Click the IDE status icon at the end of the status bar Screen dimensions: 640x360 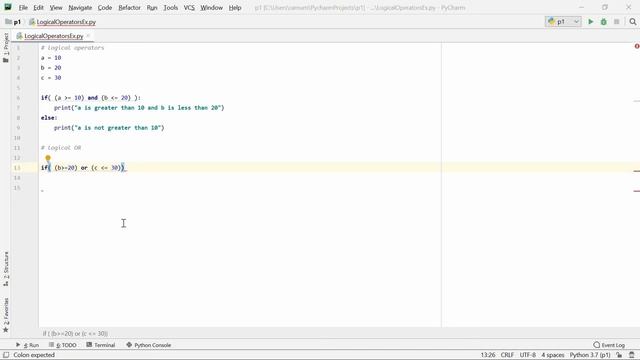click(x=632, y=355)
